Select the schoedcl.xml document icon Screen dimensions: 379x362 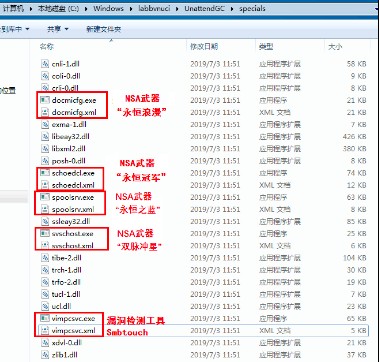(45, 185)
